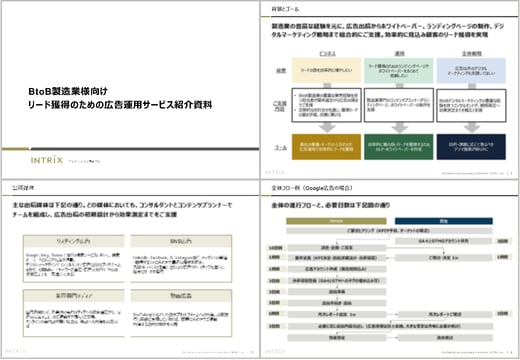This screenshot has height=360, width=520.
Task: Click the gray down arrow above the green goal box
Action: (x=399, y=128)
